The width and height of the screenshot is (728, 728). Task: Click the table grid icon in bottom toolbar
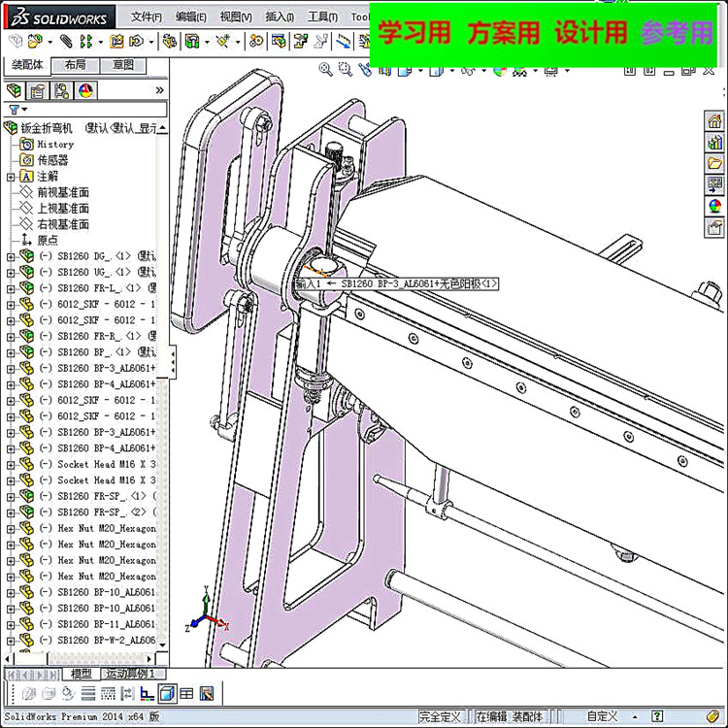pos(186,694)
